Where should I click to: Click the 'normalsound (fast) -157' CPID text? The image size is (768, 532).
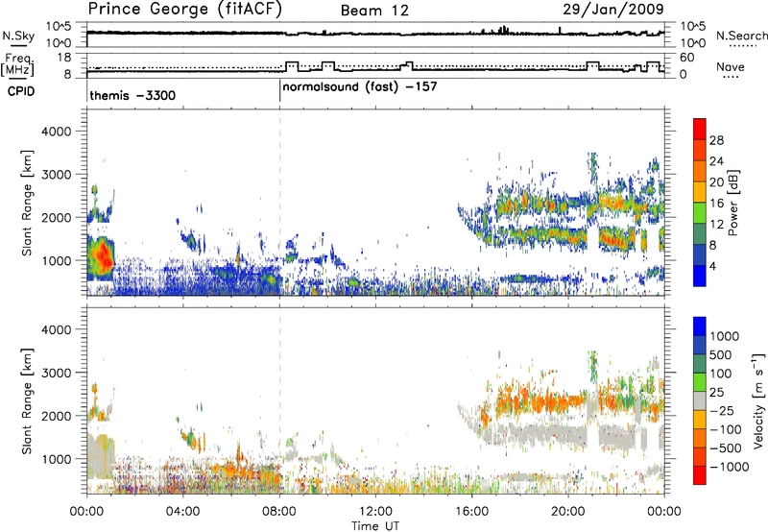(x=360, y=87)
